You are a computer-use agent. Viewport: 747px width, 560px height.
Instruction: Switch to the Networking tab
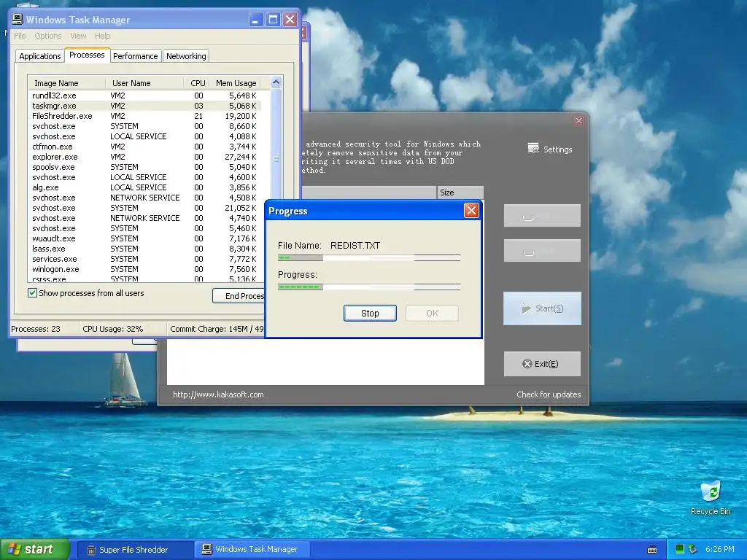point(186,56)
